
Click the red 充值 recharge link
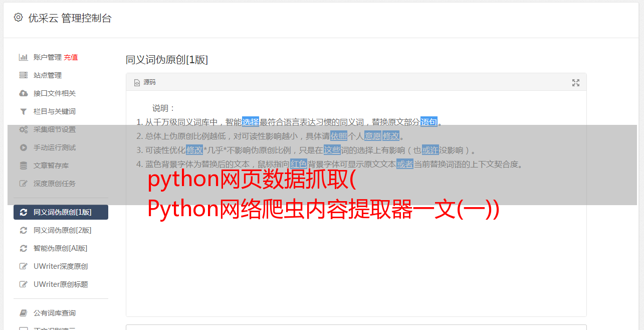[x=71, y=57]
